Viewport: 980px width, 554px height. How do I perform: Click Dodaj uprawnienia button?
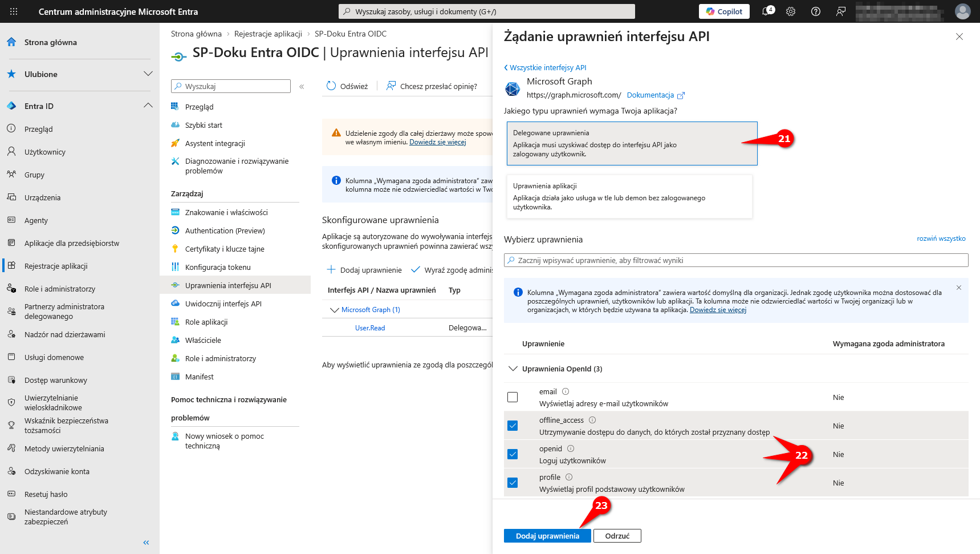(547, 536)
